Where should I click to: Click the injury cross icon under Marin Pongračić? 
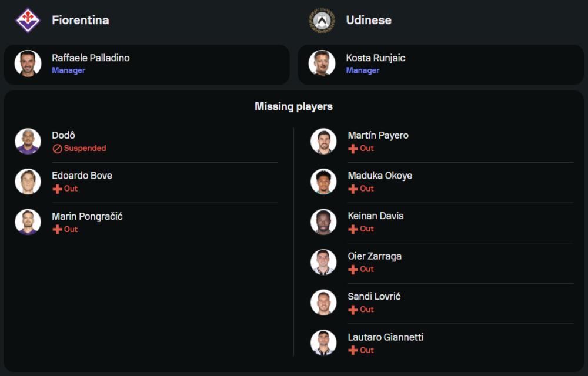[57, 229]
